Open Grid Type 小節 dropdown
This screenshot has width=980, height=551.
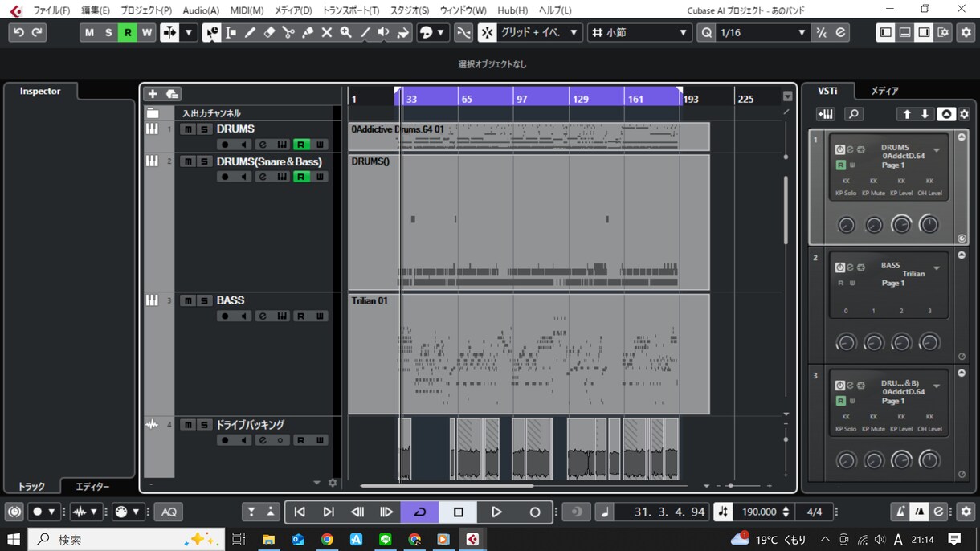coord(640,32)
